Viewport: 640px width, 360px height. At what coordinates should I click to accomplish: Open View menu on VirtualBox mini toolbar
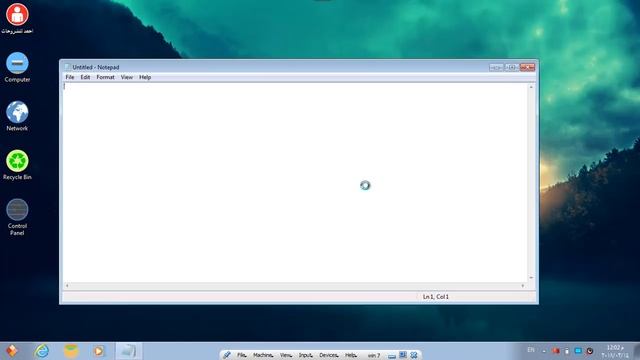click(286, 356)
